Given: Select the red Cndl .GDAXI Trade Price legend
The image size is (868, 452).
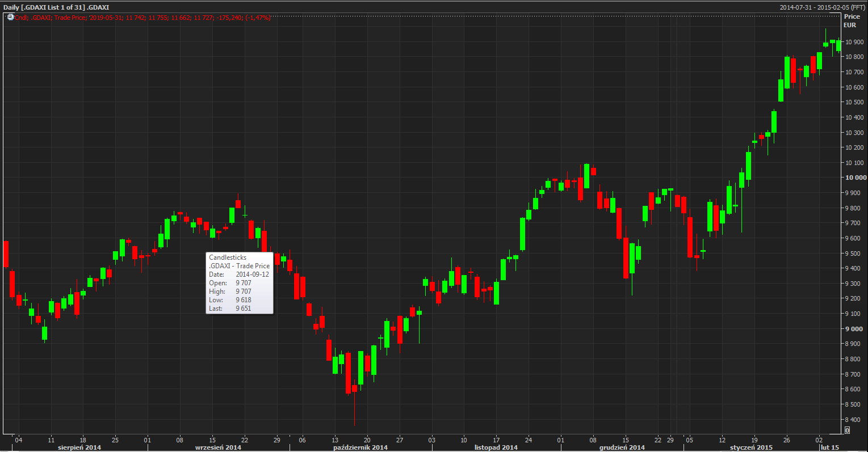Looking at the screenshot, I should pyautogui.click(x=142, y=18).
